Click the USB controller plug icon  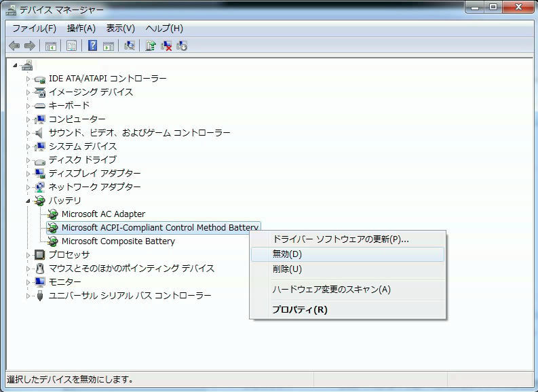pyautogui.click(x=40, y=295)
